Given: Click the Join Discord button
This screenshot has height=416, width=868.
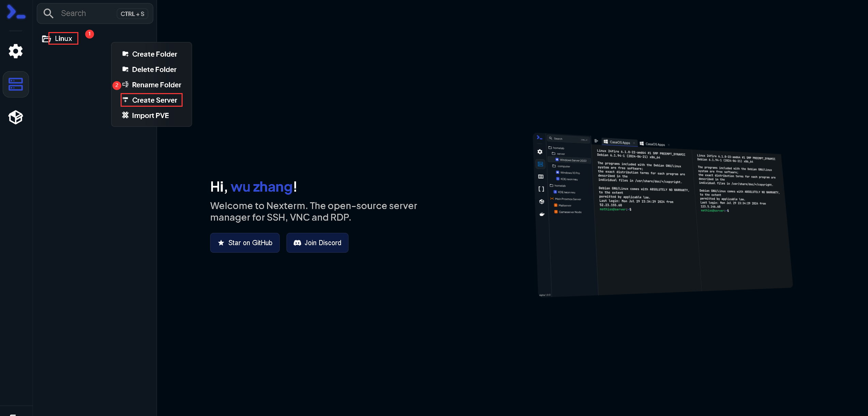Looking at the screenshot, I should [317, 243].
